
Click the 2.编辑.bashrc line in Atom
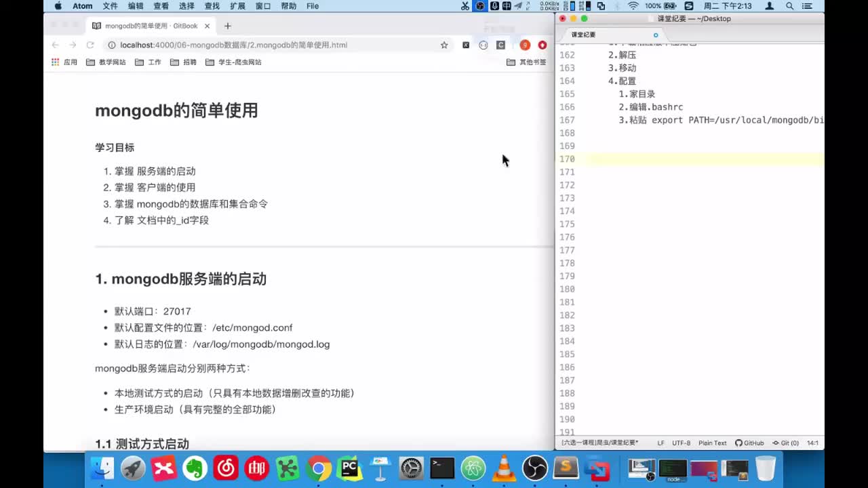tap(650, 107)
